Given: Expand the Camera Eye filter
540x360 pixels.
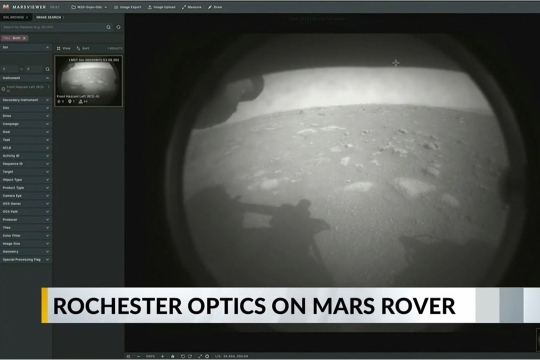Looking at the screenshot, I should click(x=26, y=196).
